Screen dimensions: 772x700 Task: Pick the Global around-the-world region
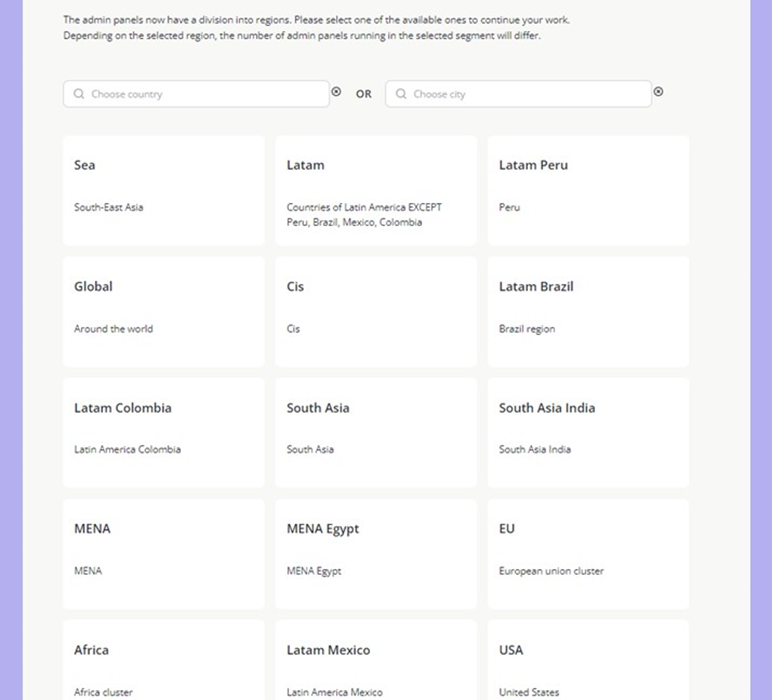164,312
